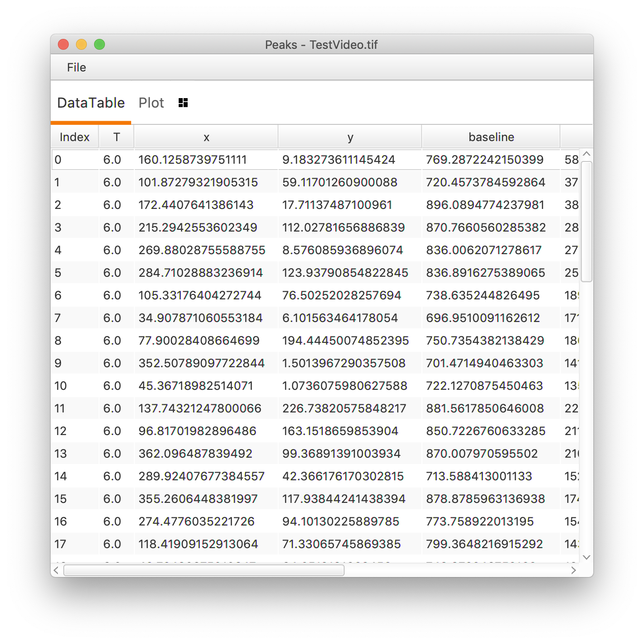The image size is (644, 644).
Task: Sort by the x column header
Action: point(206,137)
